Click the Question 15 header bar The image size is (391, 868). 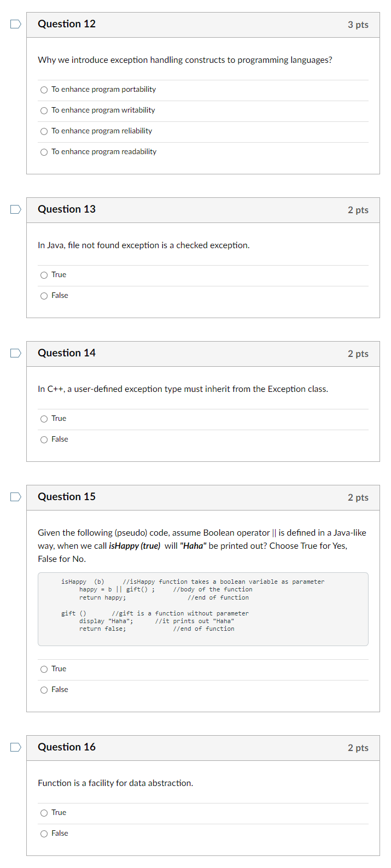coord(202,497)
